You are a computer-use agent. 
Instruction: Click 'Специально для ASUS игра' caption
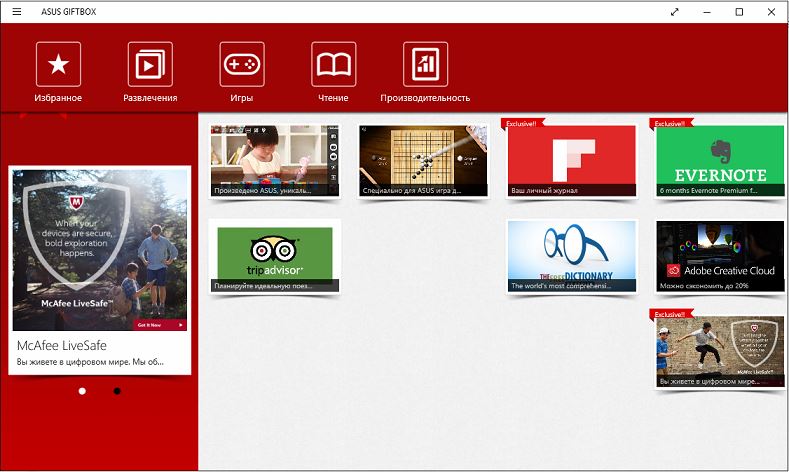click(x=412, y=191)
